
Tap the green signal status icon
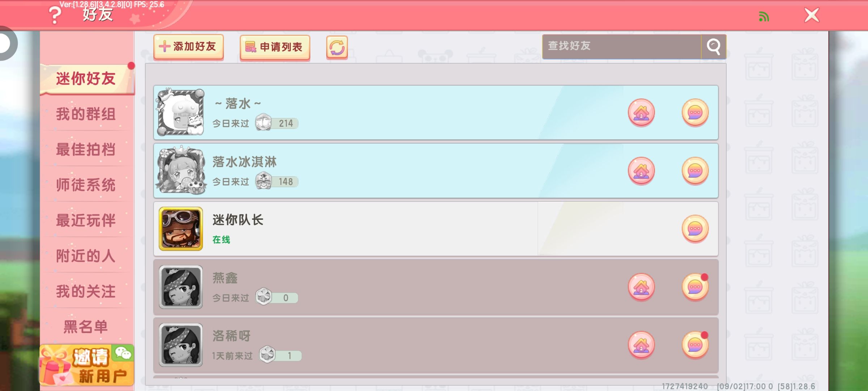click(x=764, y=16)
